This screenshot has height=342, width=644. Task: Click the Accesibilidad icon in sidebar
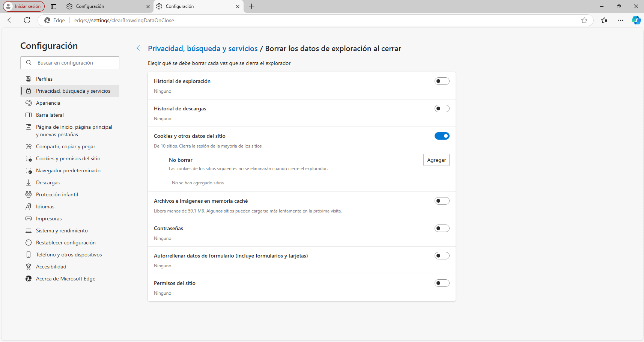(29, 267)
